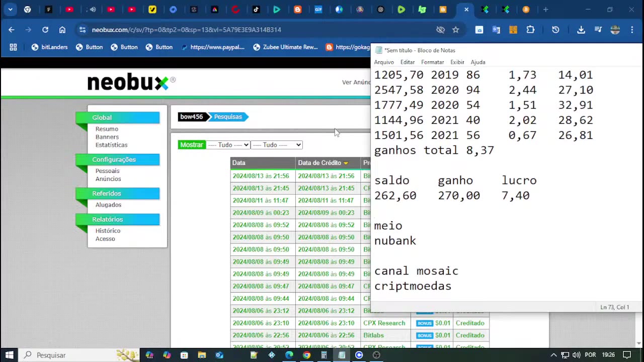Expand the first Tudo filter dropdown
This screenshot has width=644, height=362.
228,145
